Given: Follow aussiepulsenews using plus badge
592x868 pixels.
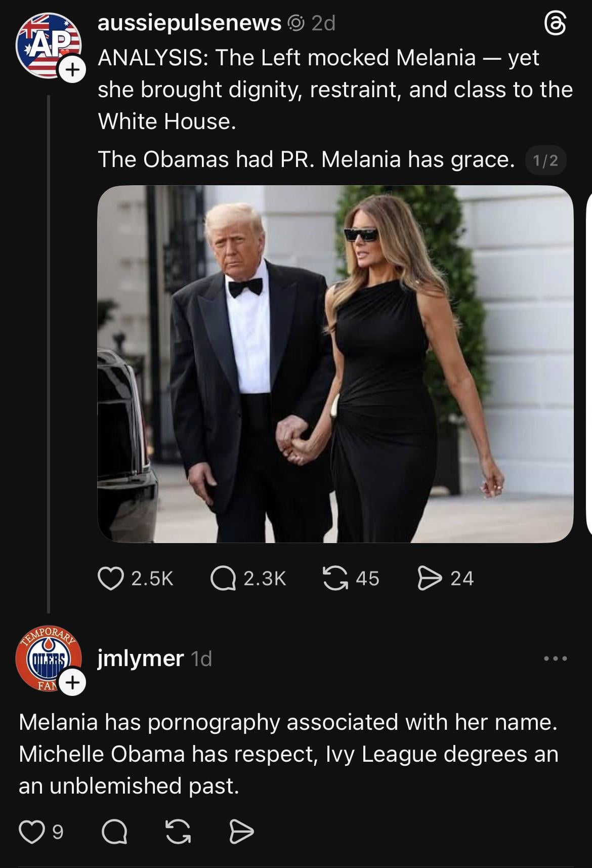Looking at the screenshot, I should coord(72,70).
